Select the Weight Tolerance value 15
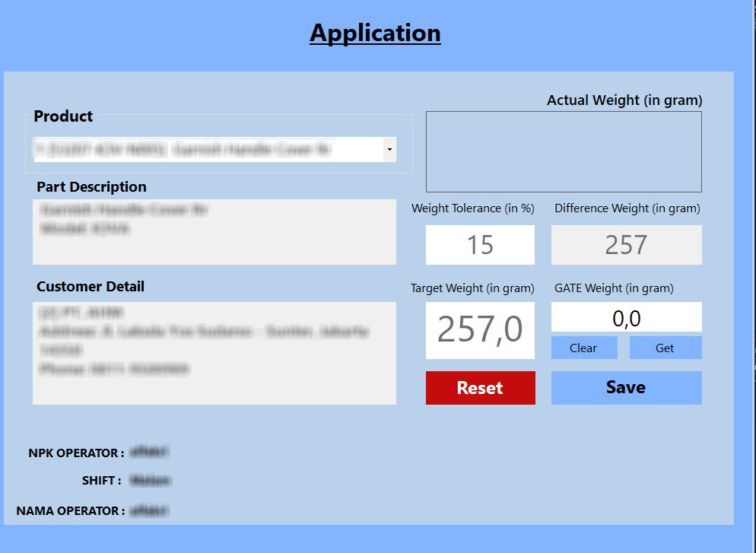 [x=480, y=244]
